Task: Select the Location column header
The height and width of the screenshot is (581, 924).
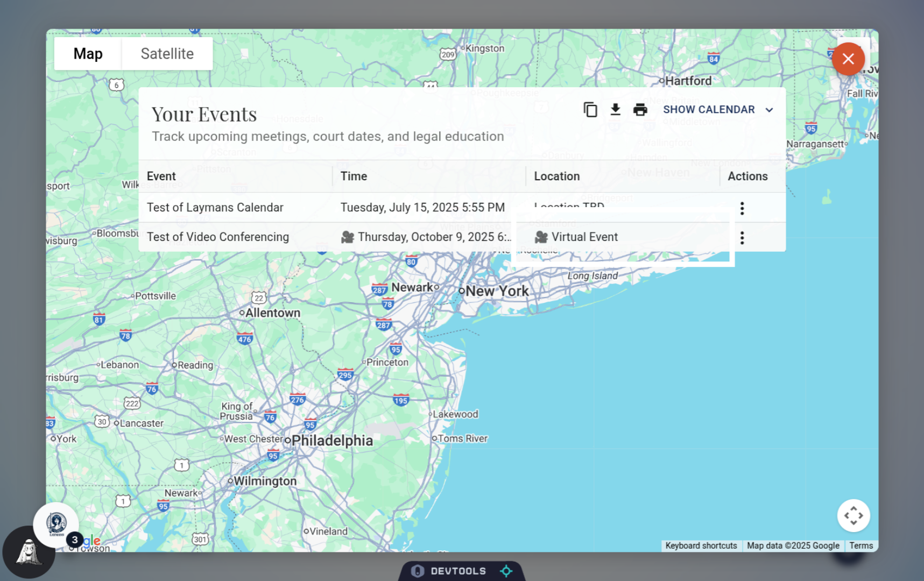Action: pyautogui.click(x=557, y=176)
